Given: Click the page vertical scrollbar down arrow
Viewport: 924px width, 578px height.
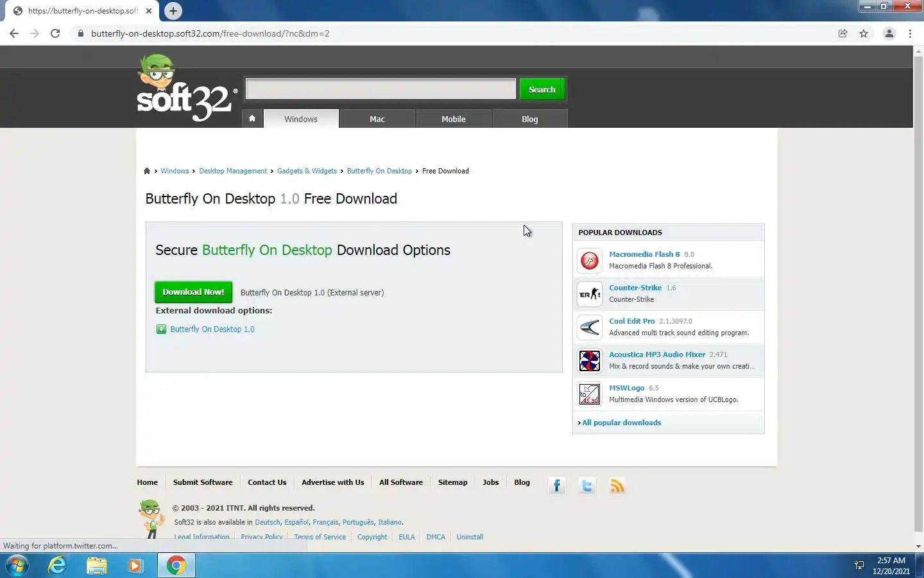Looking at the screenshot, I should coord(918,546).
